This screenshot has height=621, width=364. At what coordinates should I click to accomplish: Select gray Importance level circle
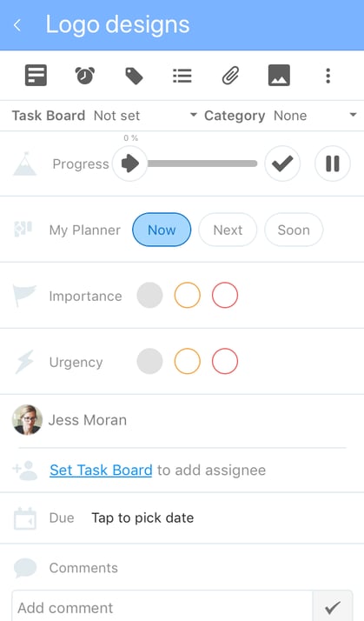[x=149, y=296]
